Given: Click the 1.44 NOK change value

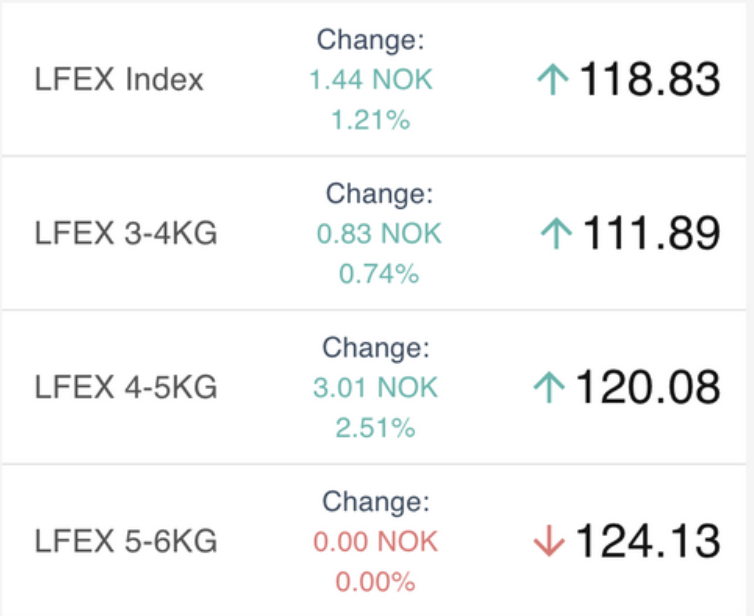Looking at the screenshot, I should (371, 79).
